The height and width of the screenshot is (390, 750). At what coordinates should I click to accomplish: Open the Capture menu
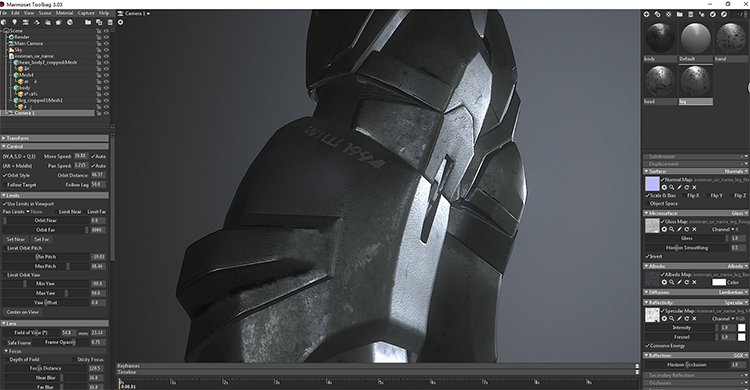(x=86, y=13)
